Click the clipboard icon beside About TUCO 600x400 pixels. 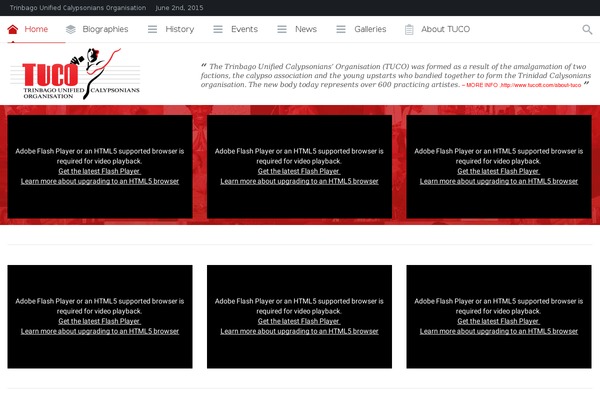tap(409, 29)
